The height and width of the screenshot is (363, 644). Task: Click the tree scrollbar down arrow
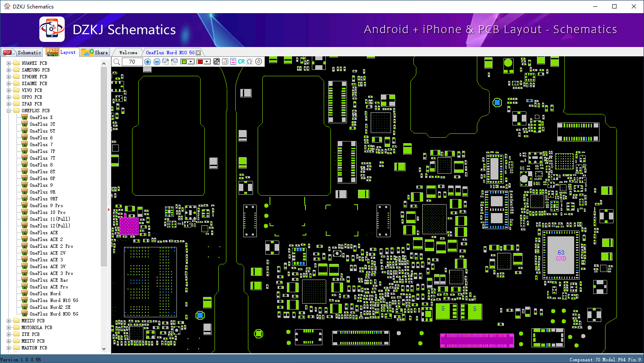[x=104, y=349]
